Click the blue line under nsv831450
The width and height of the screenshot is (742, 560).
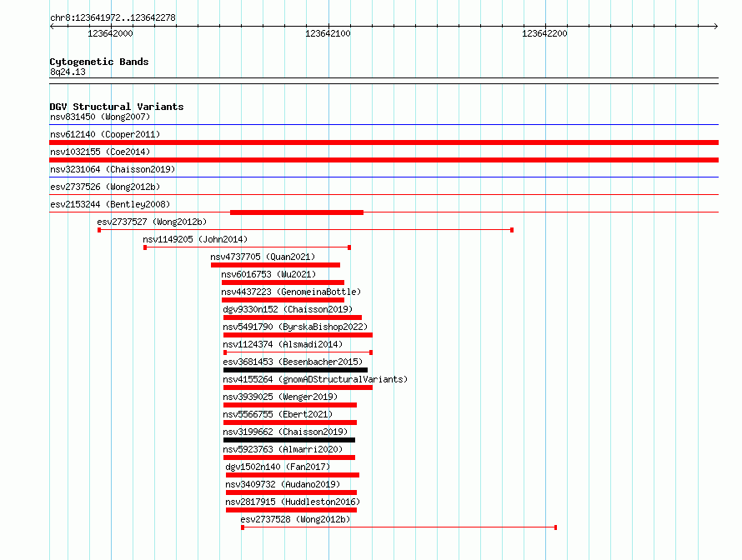[x=384, y=125]
